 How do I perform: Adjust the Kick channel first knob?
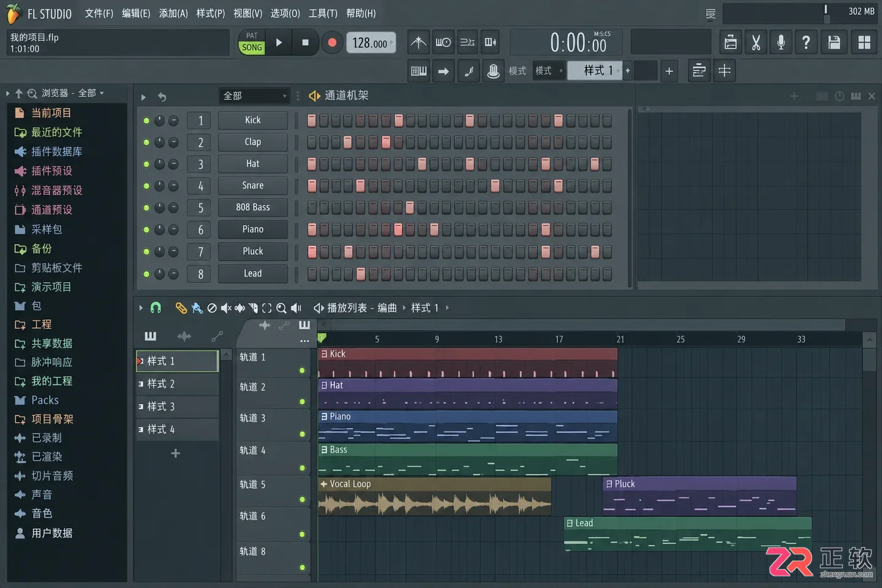(x=160, y=121)
